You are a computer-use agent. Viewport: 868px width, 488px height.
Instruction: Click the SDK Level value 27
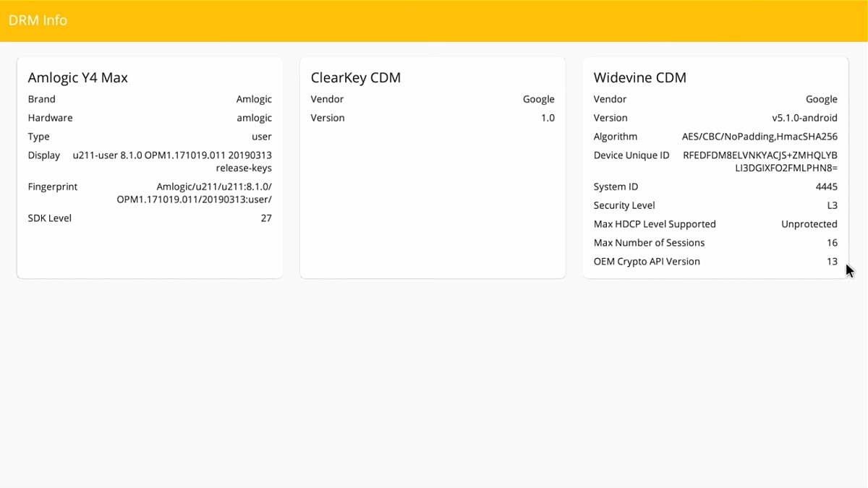[x=266, y=218]
